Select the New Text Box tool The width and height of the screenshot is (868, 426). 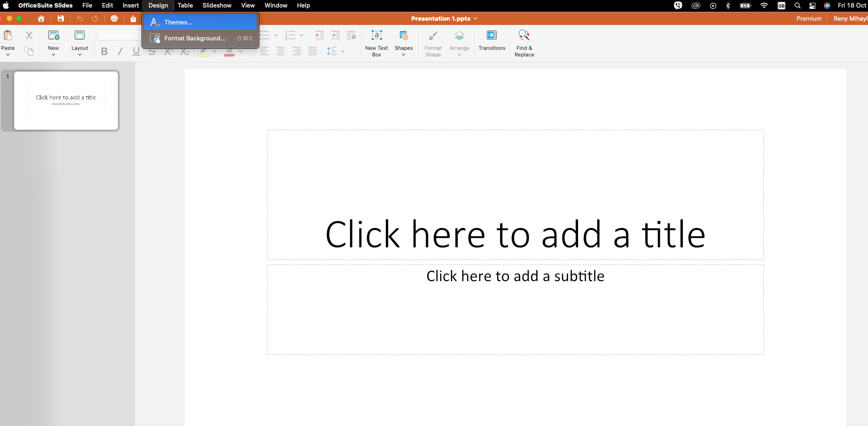pyautogui.click(x=376, y=42)
